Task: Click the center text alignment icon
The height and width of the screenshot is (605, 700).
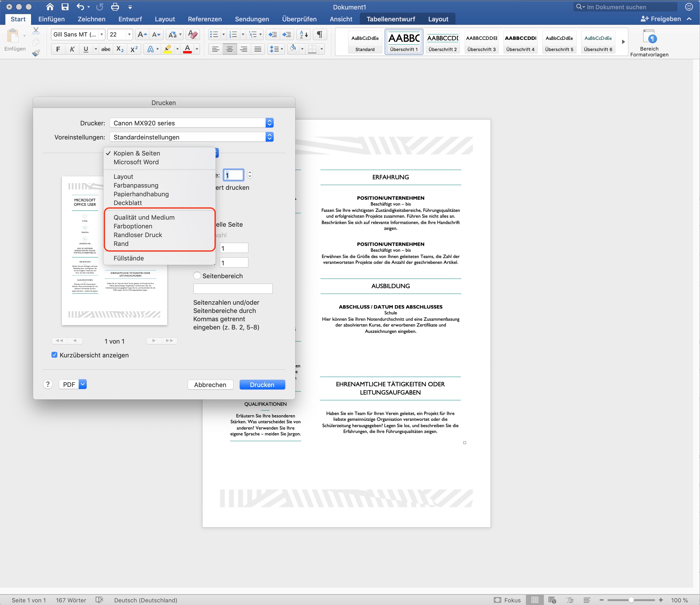Action: pyautogui.click(x=230, y=49)
